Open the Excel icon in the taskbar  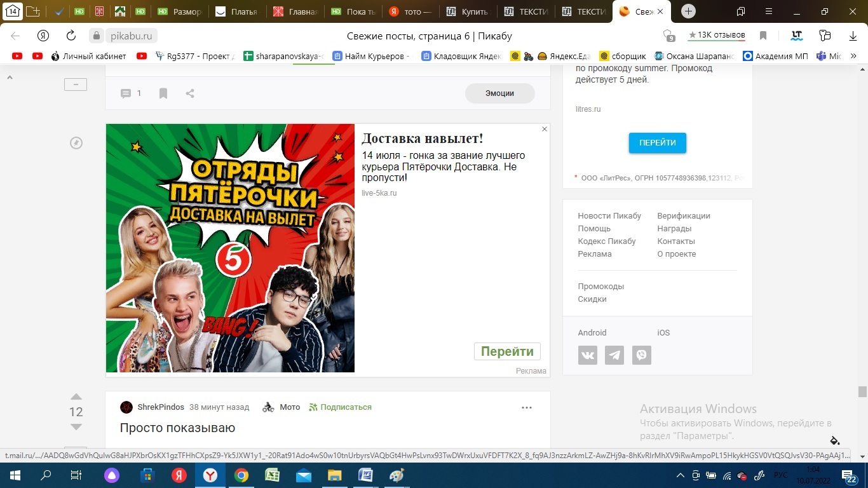273,475
